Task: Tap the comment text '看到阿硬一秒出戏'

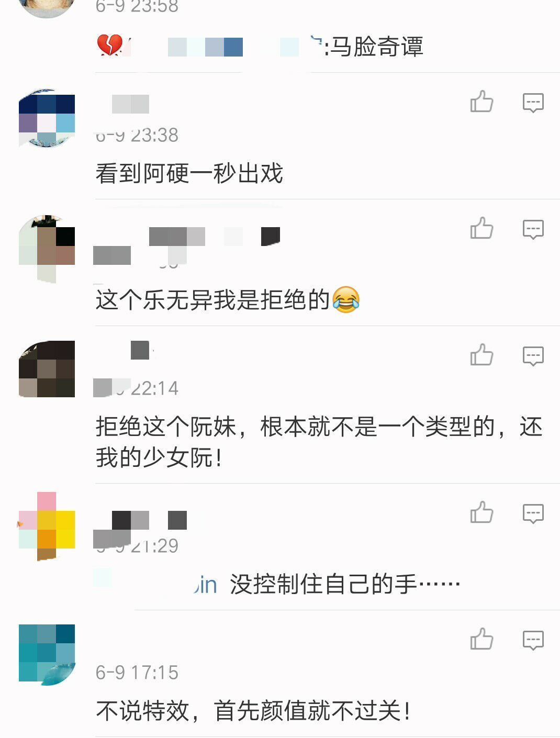Action: 189,174
